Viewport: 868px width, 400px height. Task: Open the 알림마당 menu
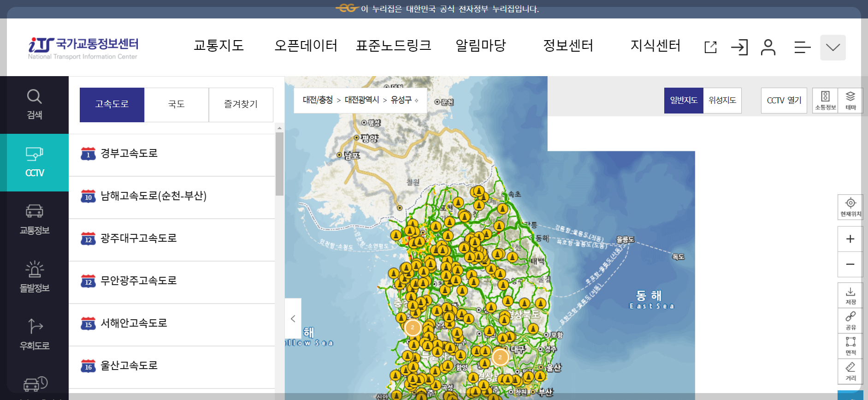[481, 46]
